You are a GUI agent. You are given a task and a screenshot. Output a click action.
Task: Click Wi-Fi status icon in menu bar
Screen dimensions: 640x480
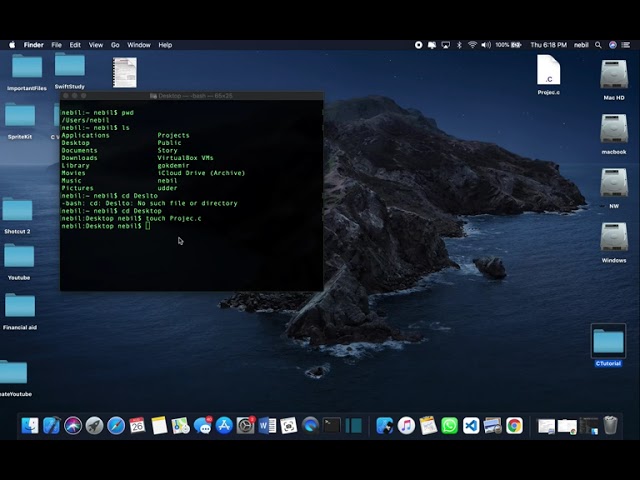[472, 45]
